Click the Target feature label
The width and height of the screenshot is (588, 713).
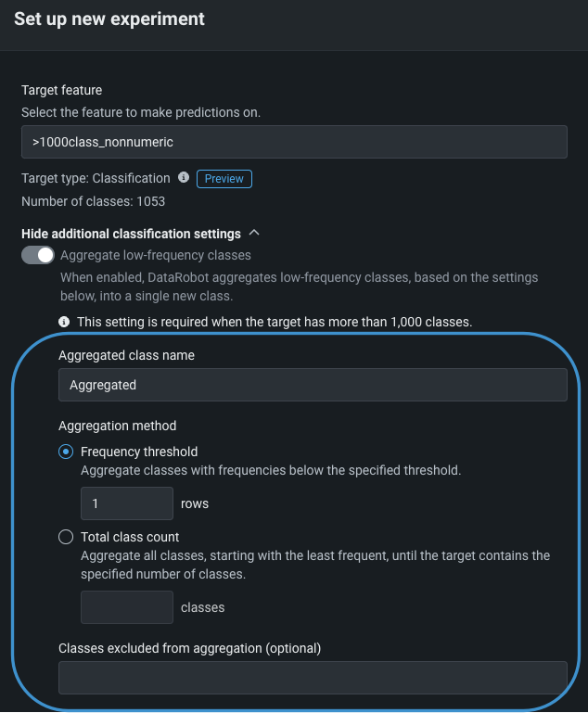(x=61, y=90)
